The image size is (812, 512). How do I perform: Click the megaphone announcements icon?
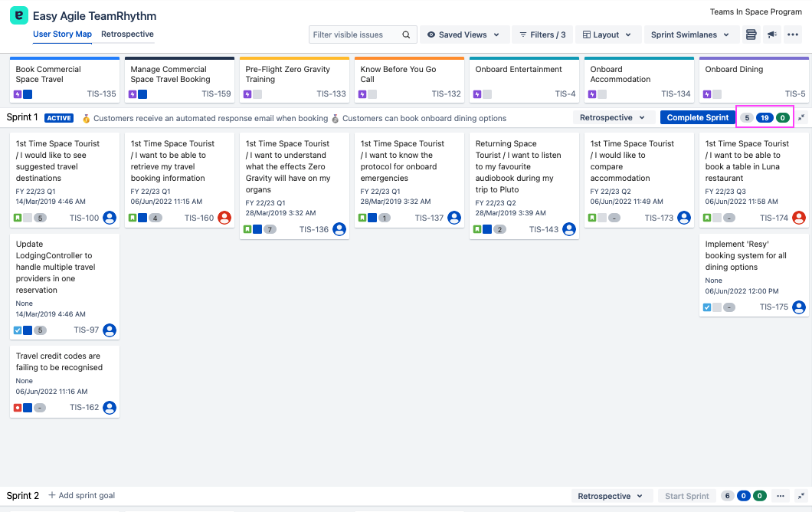[x=771, y=34]
